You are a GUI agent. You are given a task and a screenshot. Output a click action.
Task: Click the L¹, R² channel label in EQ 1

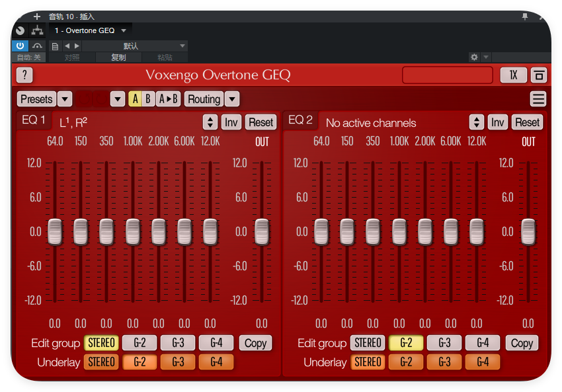(x=73, y=122)
